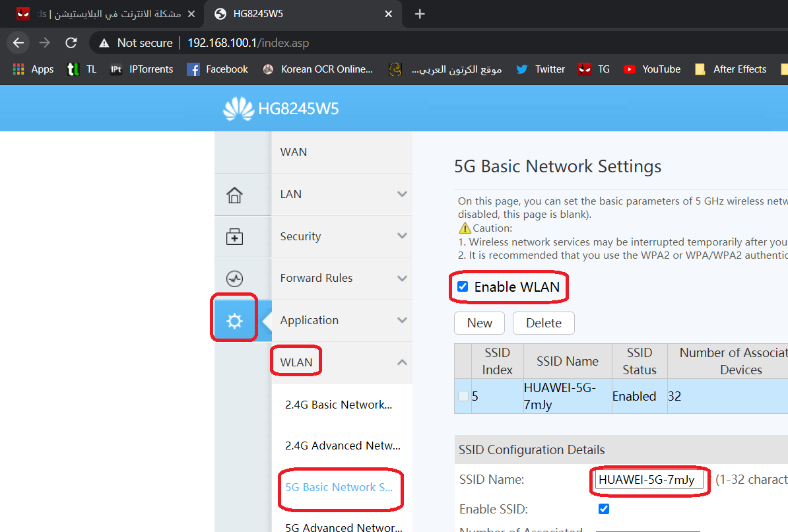This screenshot has height=532, width=788.
Task: Toggle the Enable SSID checkbox
Action: click(604, 509)
